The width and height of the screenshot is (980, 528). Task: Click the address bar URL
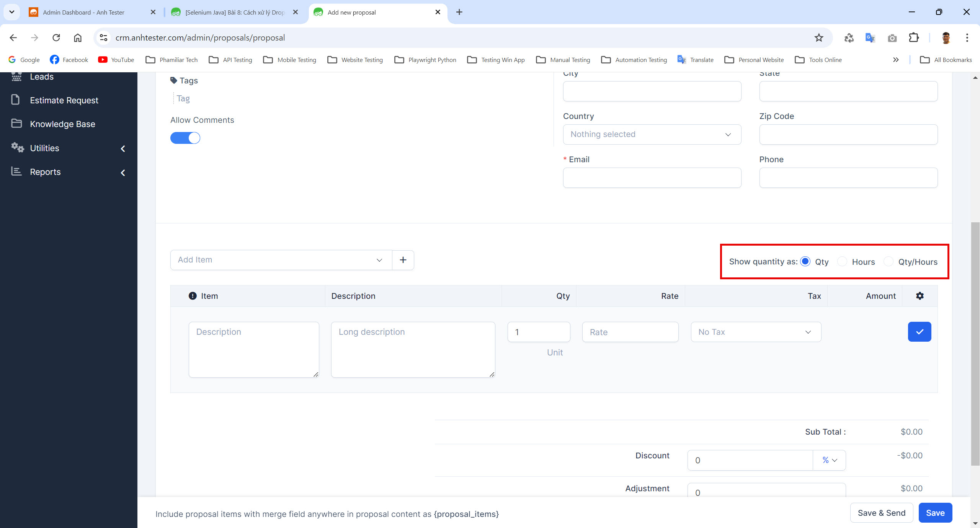pyautogui.click(x=200, y=37)
